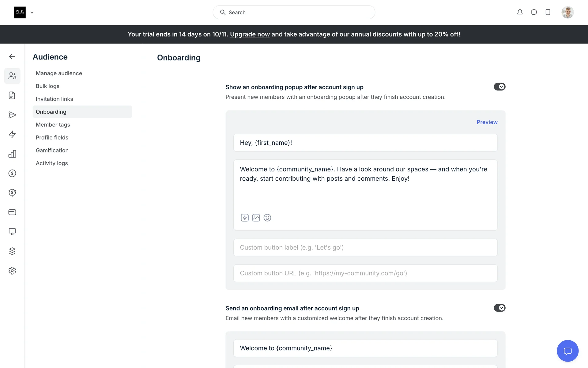Expand the community switcher chevron

click(32, 13)
